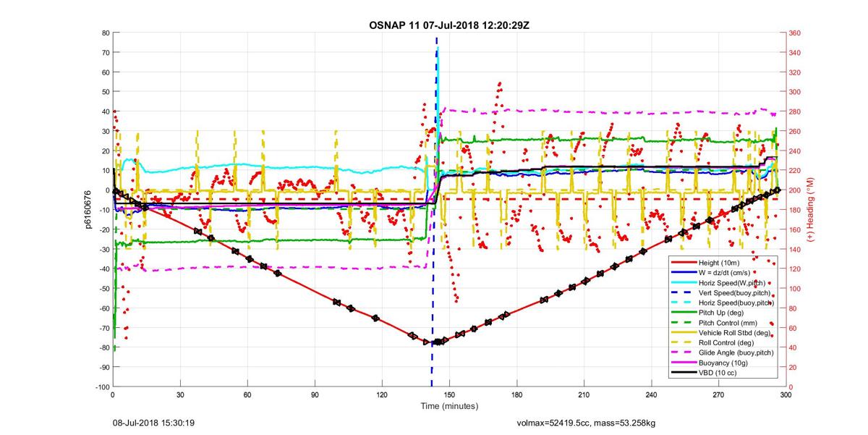
Task: Click the Height (10m) legend entry
Action: coord(719,263)
